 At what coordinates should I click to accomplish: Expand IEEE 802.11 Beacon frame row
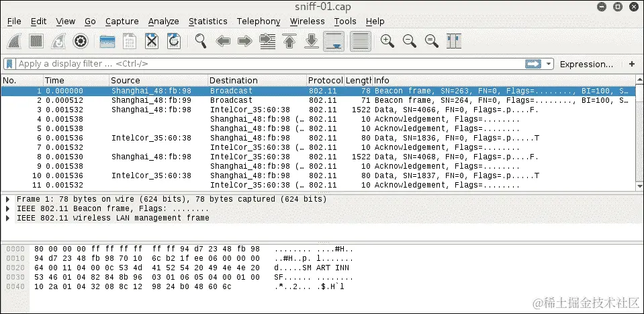point(8,208)
